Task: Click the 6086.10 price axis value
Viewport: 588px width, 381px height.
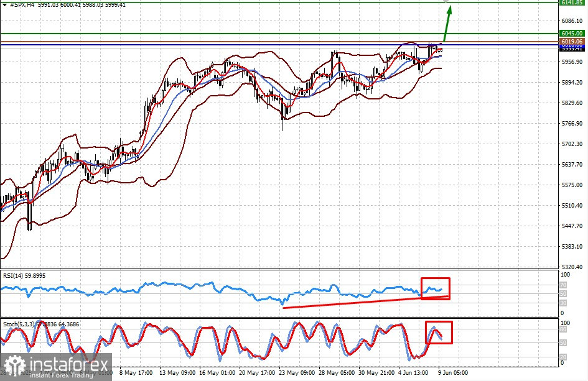Action: pyautogui.click(x=572, y=21)
